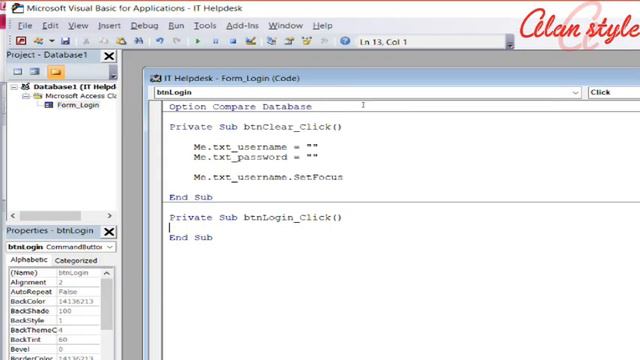The width and height of the screenshot is (640, 360).
Task: Open Project Explorer from the toolbar
Action: [271, 41]
